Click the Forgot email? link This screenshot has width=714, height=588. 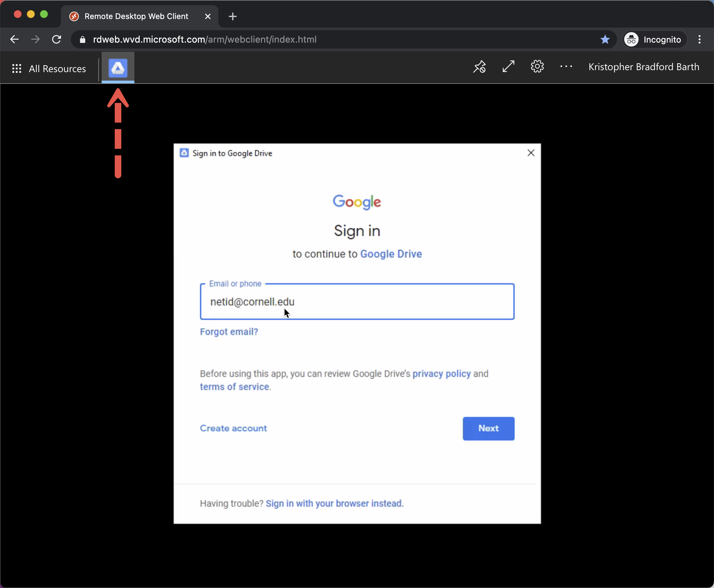click(229, 332)
